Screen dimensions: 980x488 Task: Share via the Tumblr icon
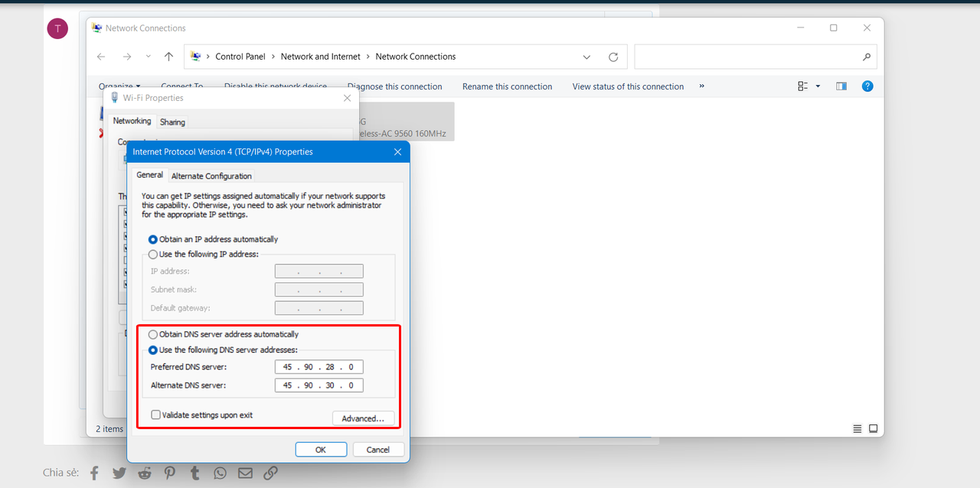point(195,473)
